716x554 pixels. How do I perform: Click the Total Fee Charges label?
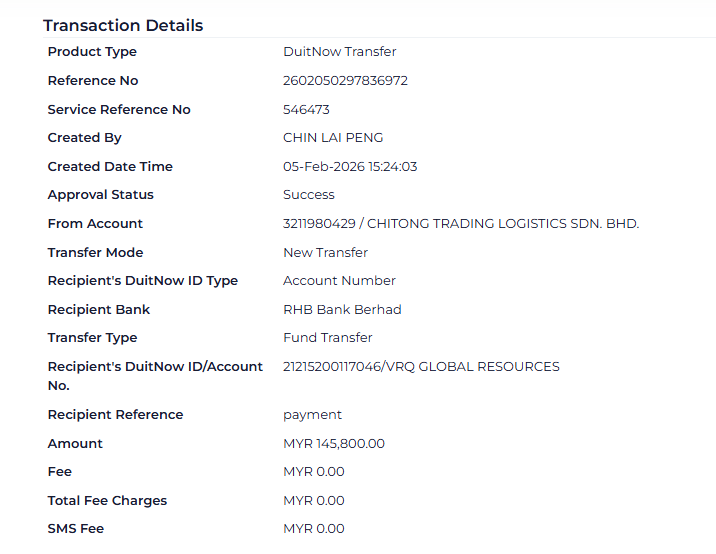click(x=107, y=501)
